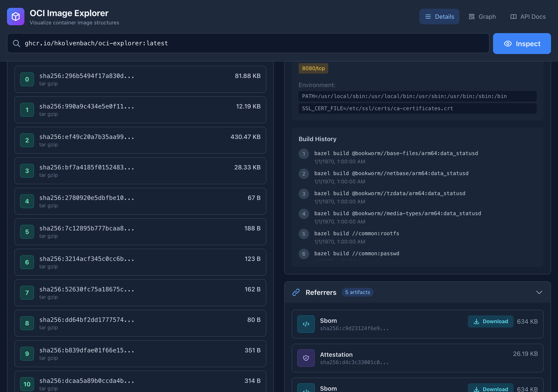Screen dimensions: 558x392
Task: Switch to the Details tab
Action: point(439,17)
